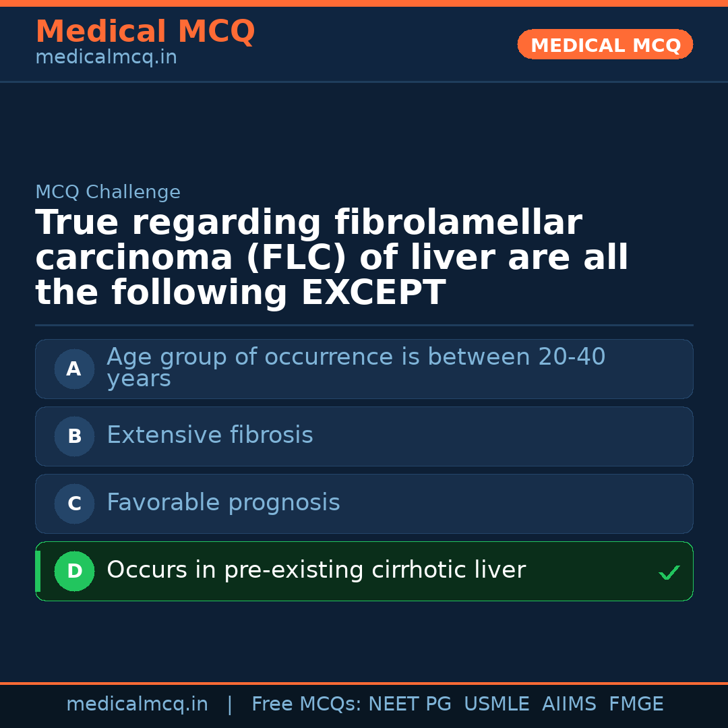This screenshot has height=728, width=728.
Task: Click the green checkmark on option D
Action: tap(669, 572)
